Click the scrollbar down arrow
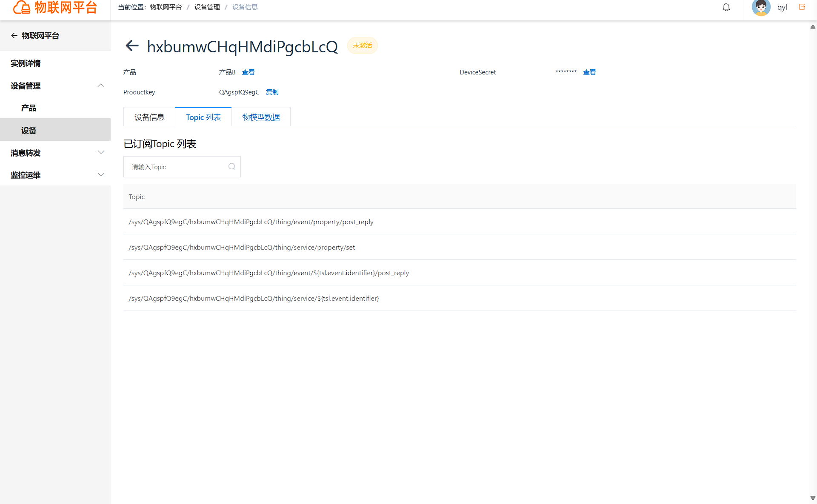The height and width of the screenshot is (504, 817). 813,498
